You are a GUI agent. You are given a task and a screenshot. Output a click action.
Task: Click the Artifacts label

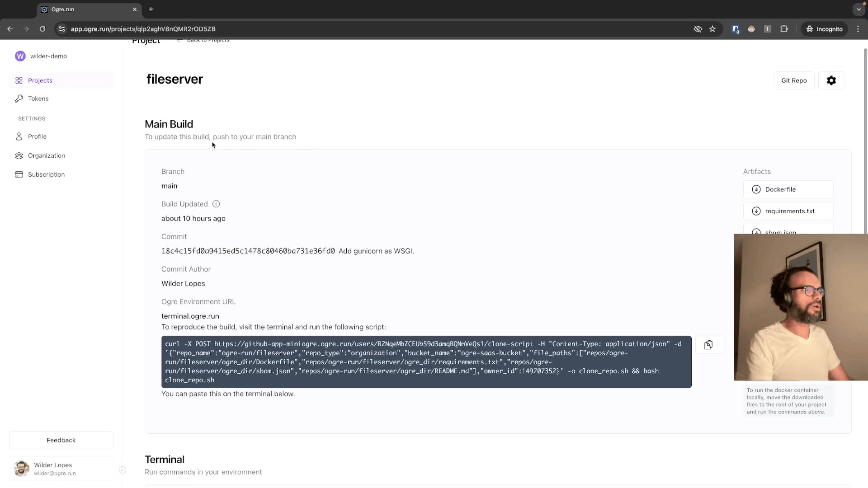click(x=757, y=172)
